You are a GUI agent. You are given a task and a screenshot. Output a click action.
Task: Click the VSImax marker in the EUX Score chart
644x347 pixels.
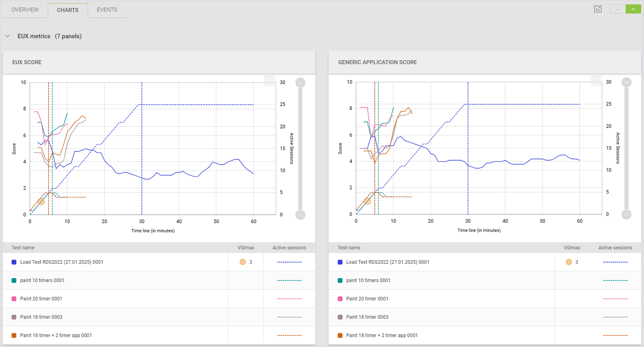(41, 202)
